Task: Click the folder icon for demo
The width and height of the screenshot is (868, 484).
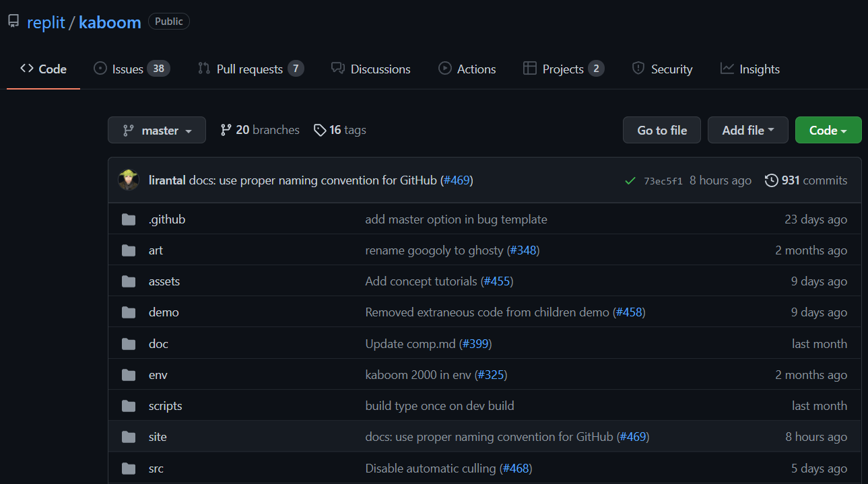Action: click(129, 312)
